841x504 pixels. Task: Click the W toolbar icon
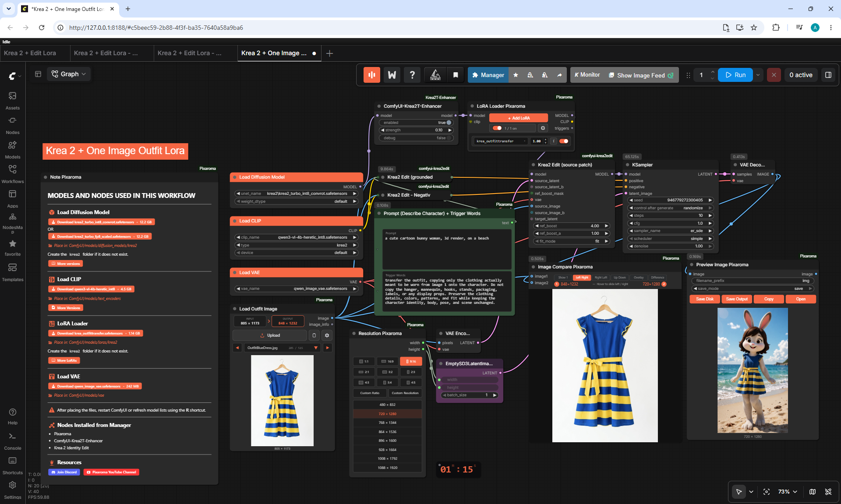tap(392, 75)
